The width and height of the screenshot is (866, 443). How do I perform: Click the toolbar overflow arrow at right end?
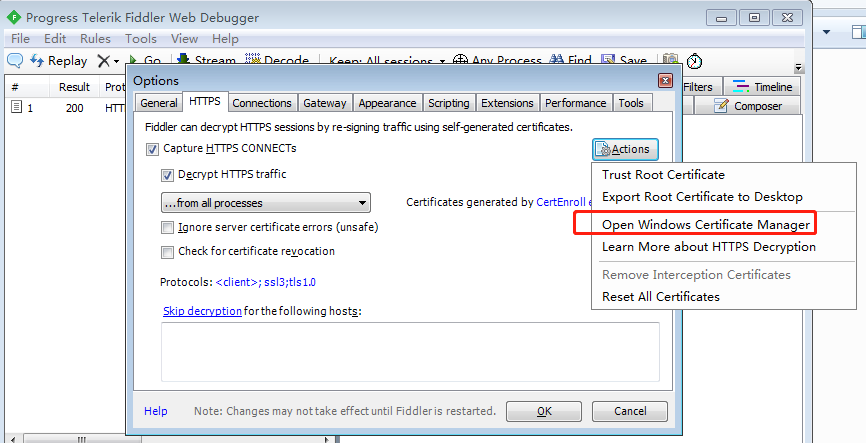798,67
